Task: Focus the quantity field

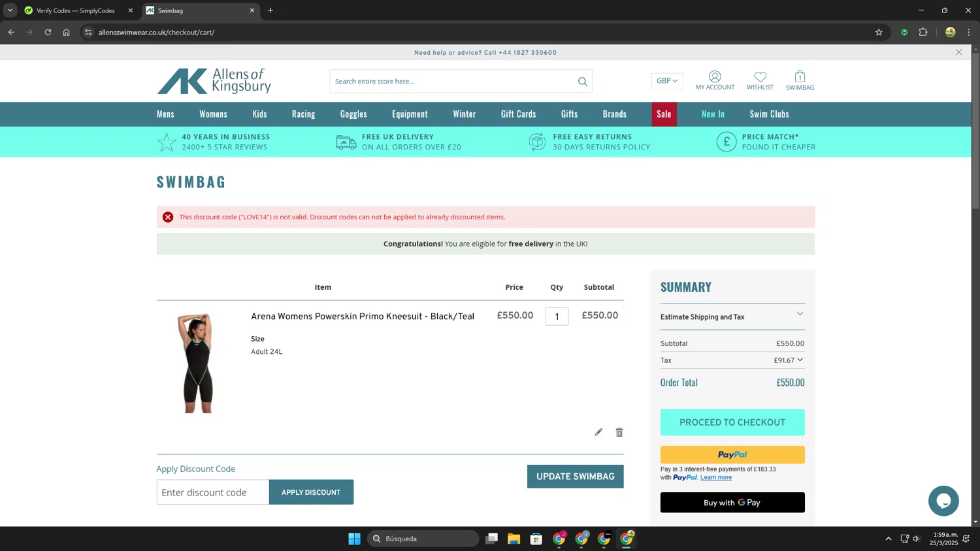Action: pyautogui.click(x=557, y=316)
